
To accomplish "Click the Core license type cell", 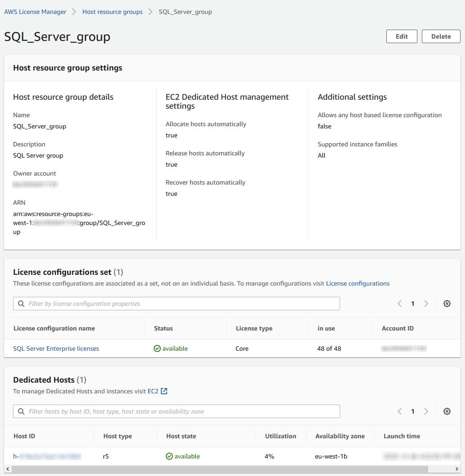I will pyautogui.click(x=242, y=348).
